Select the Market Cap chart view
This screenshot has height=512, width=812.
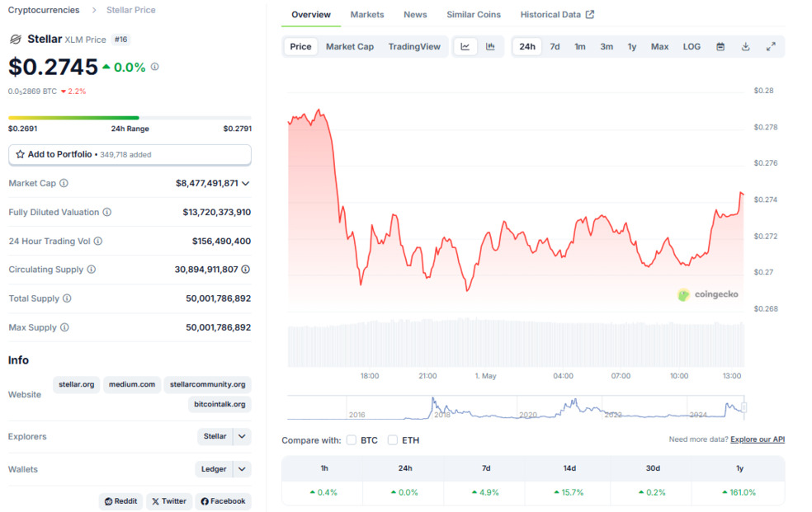click(x=350, y=46)
